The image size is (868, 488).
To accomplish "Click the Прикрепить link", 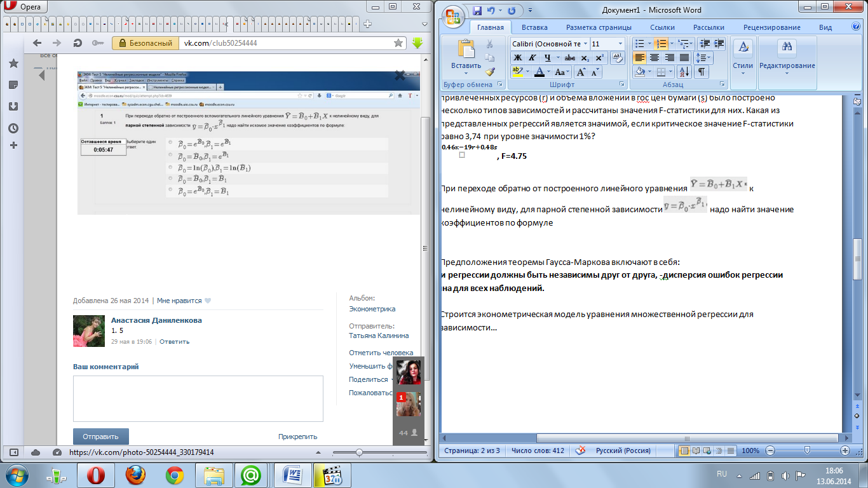I will point(297,437).
